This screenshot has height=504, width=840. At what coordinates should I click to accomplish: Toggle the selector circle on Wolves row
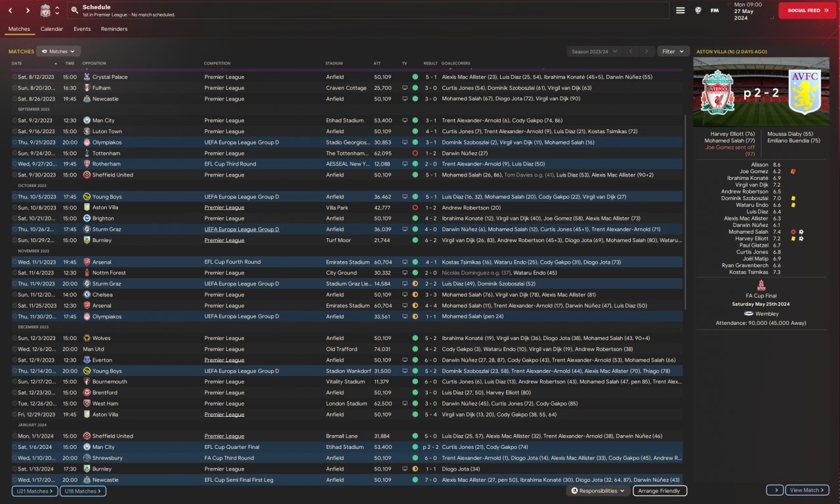(x=14, y=338)
